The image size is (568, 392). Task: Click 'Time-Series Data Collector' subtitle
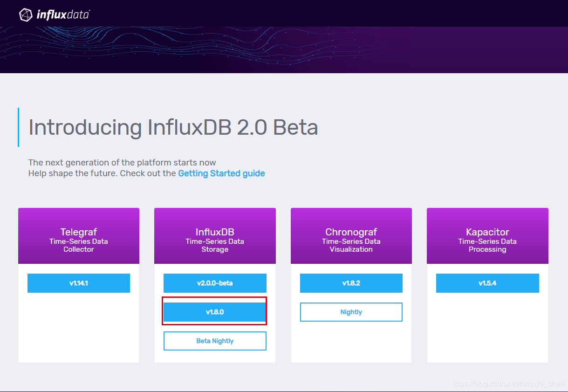(79, 245)
